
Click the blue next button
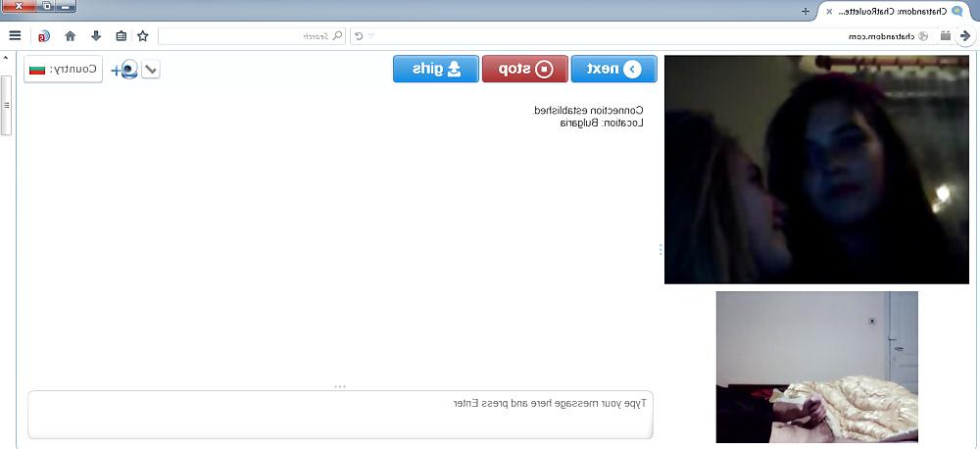tap(613, 69)
